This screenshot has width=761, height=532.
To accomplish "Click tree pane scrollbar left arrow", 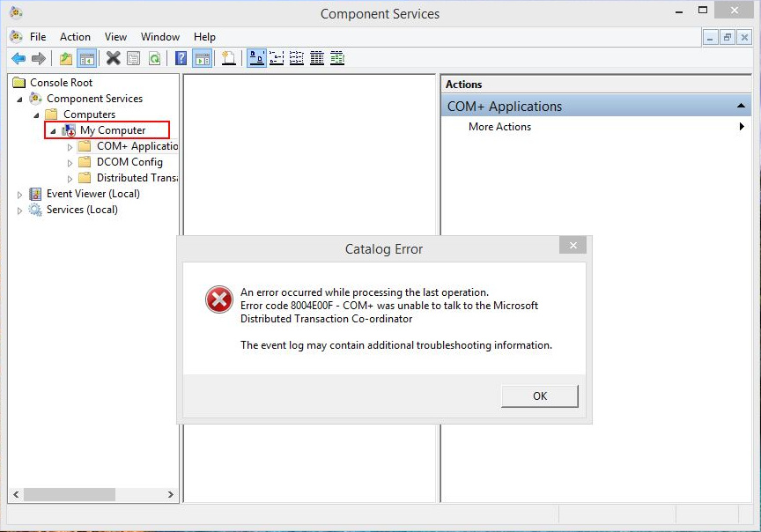I will [x=16, y=494].
